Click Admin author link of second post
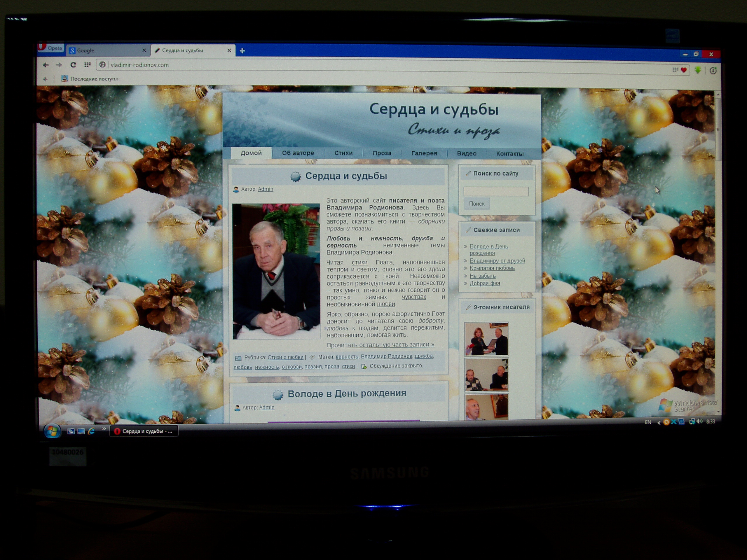 click(267, 407)
